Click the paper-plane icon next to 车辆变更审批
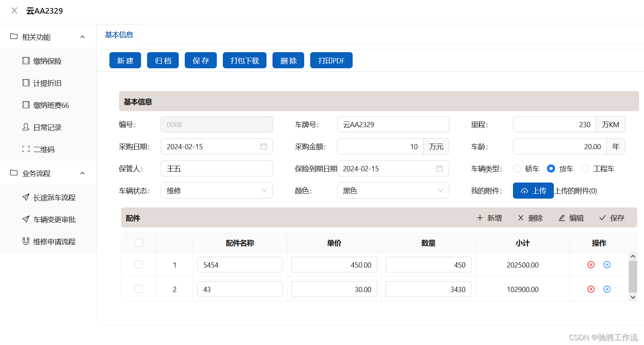This screenshot has height=345, width=644. 26,219
